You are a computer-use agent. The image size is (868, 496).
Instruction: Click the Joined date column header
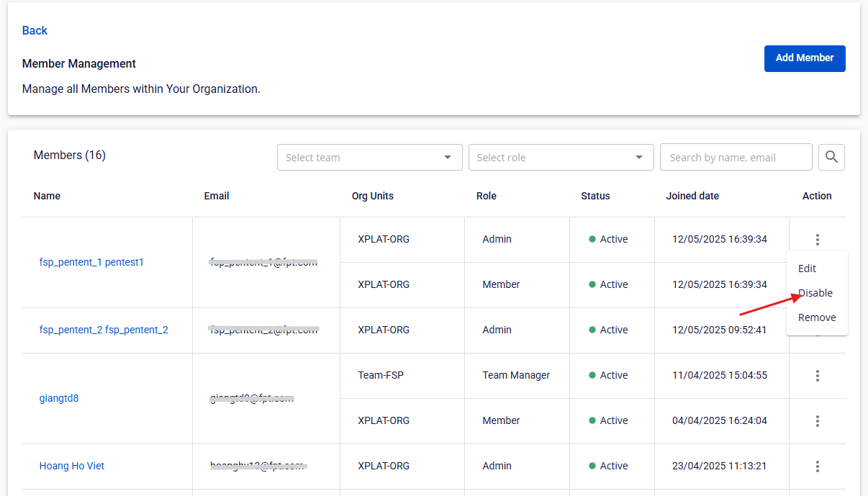point(692,196)
